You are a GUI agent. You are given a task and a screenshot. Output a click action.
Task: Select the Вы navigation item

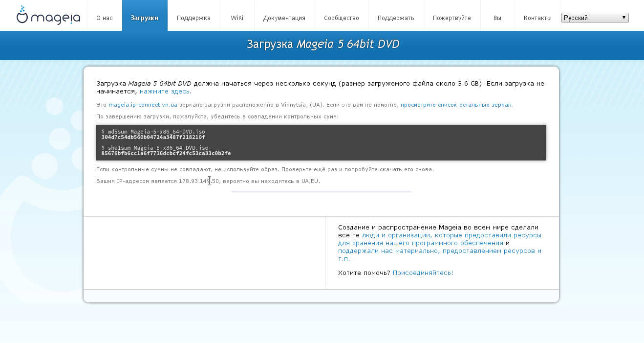point(497,18)
